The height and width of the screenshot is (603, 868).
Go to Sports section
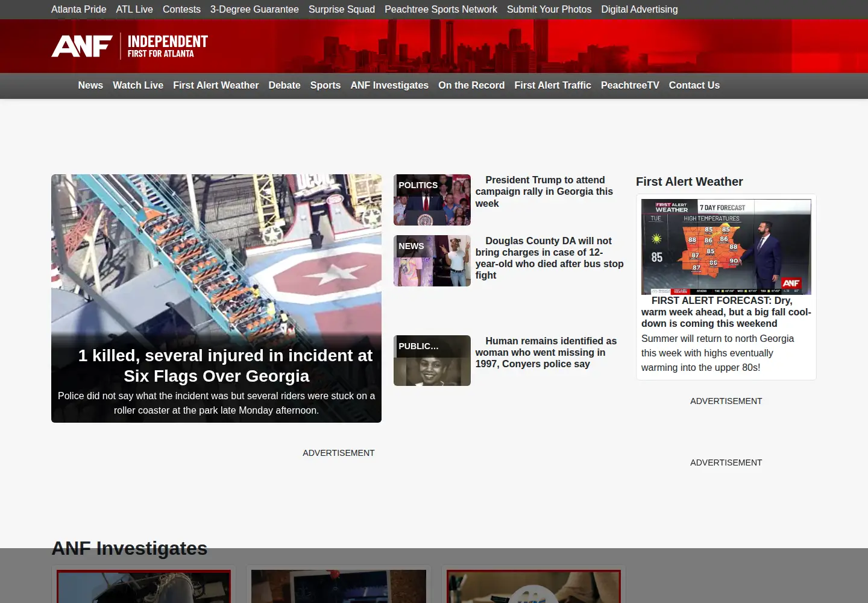pyautogui.click(x=325, y=86)
